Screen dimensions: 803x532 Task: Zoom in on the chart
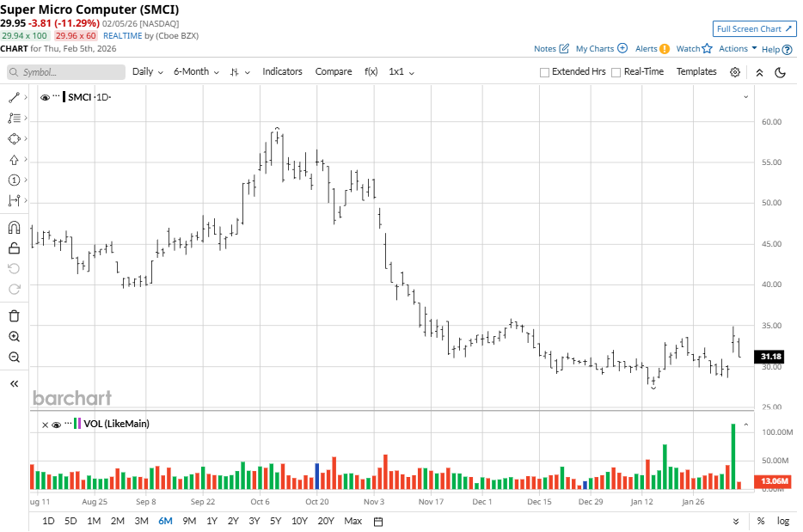[14, 336]
